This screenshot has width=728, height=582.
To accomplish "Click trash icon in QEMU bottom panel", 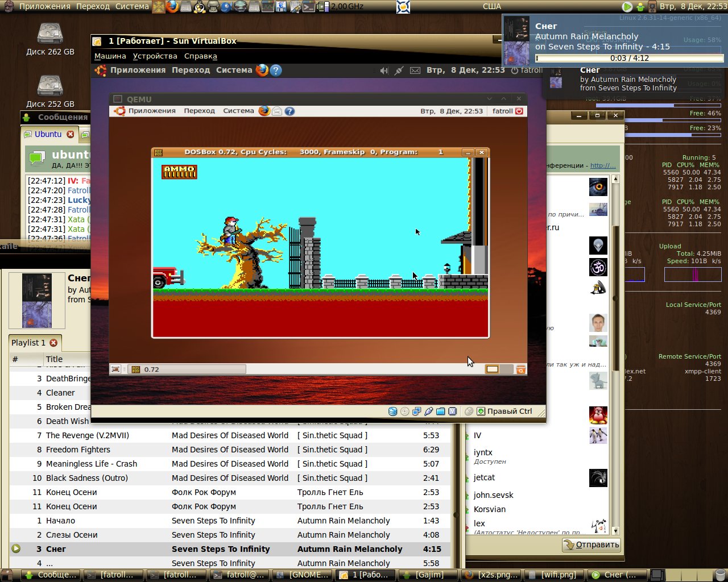I will (520, 369).
